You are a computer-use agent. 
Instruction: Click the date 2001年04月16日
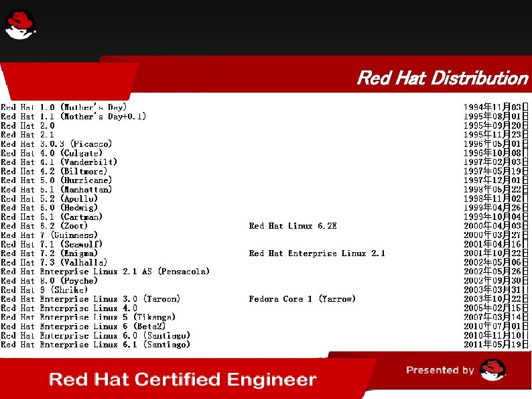point(496,244)
